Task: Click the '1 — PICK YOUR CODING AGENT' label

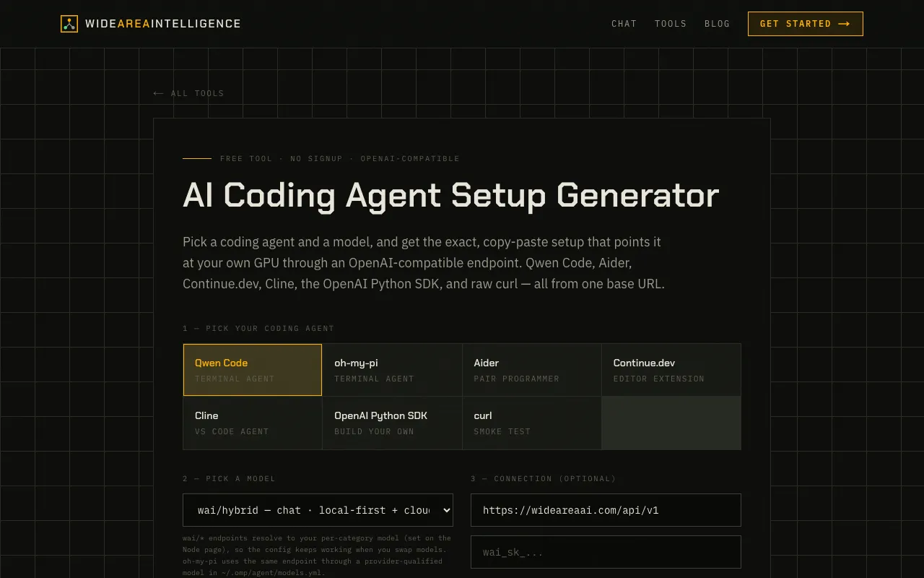Action: point(258,328)
